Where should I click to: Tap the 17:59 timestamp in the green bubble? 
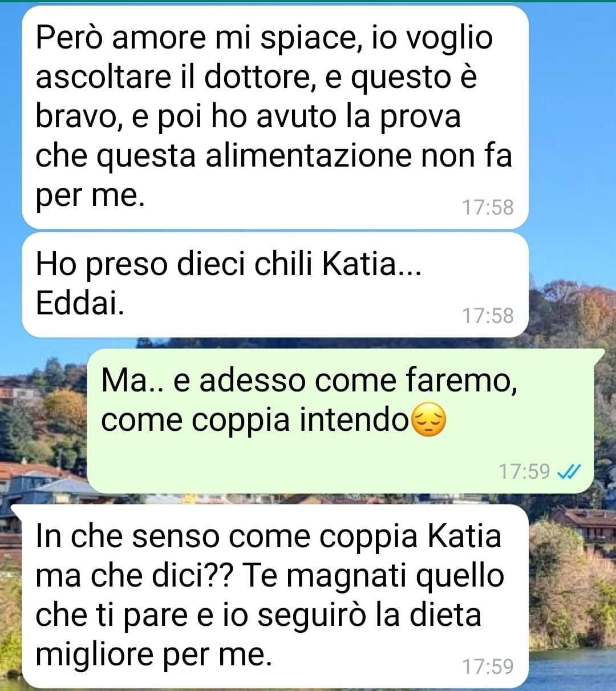click(524, 472)
